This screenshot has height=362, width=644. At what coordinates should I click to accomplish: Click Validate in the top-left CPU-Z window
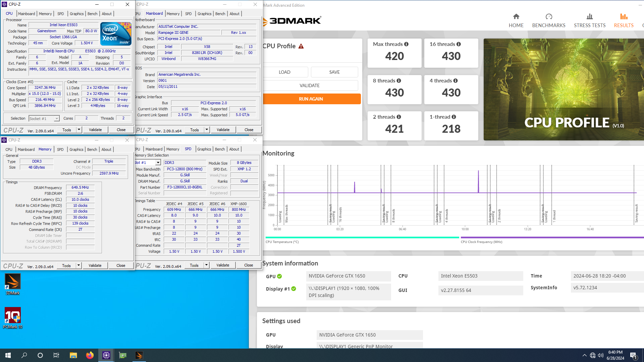point(95,130)
